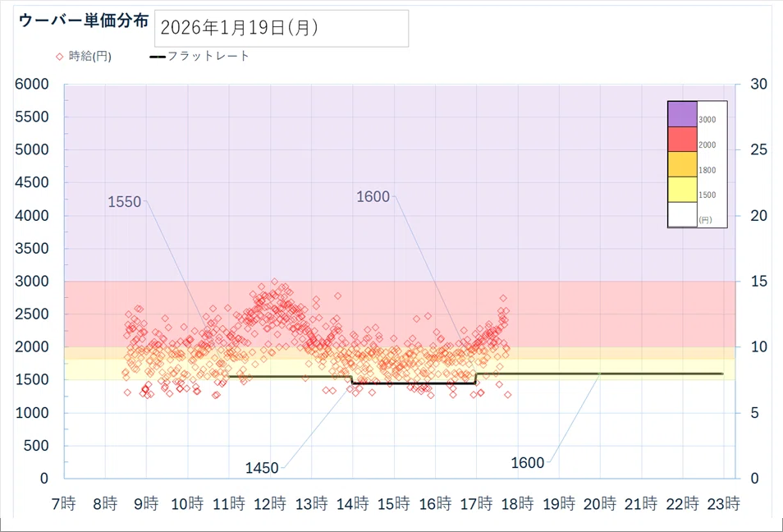The width and height of the screenshot is (783, 532).
Task: Pick the white swatch in the color legend
Action: point(682,214)
